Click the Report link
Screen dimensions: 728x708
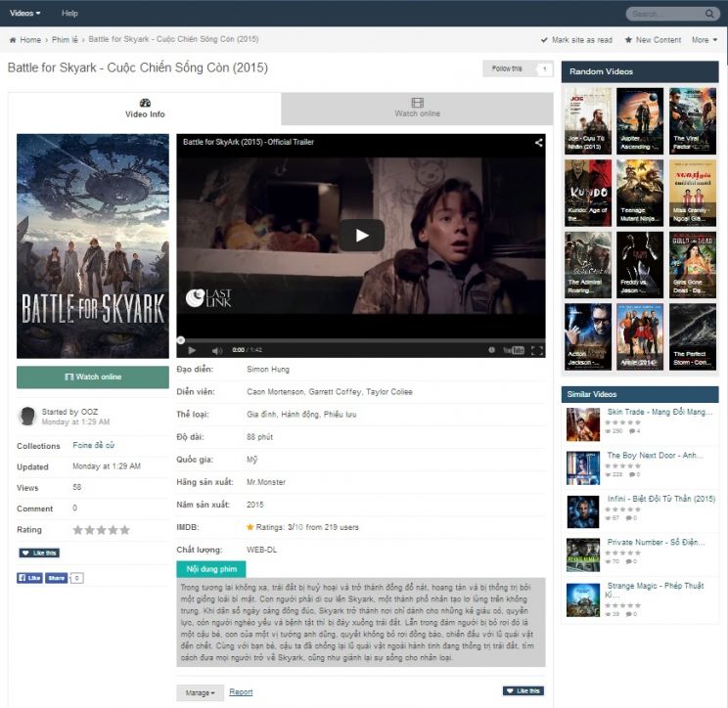pos(241,691)
